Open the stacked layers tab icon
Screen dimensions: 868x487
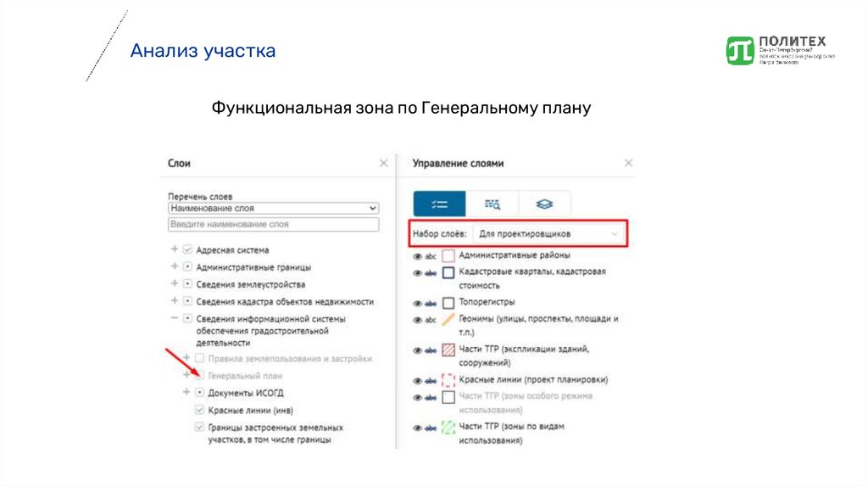[x=544, y=204]
